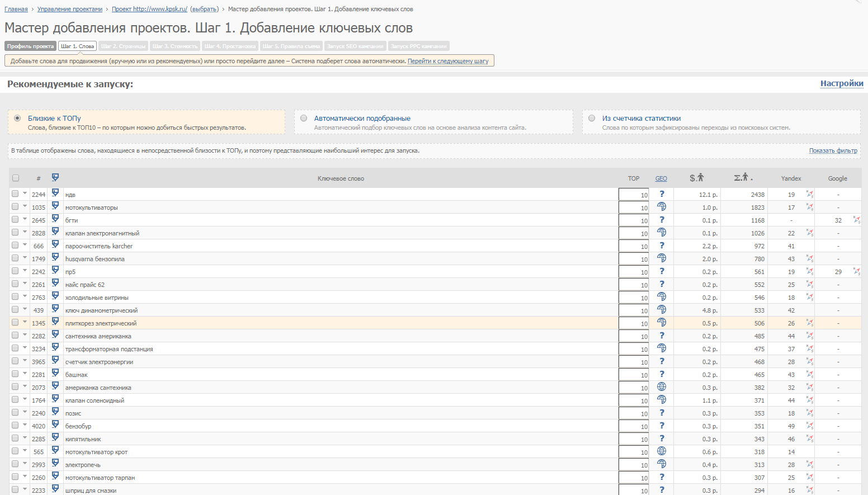This screenshot has height=495, width=868.
Task: Open the row dropdown arrow for пр5
Action: click(x=25, y=270)
